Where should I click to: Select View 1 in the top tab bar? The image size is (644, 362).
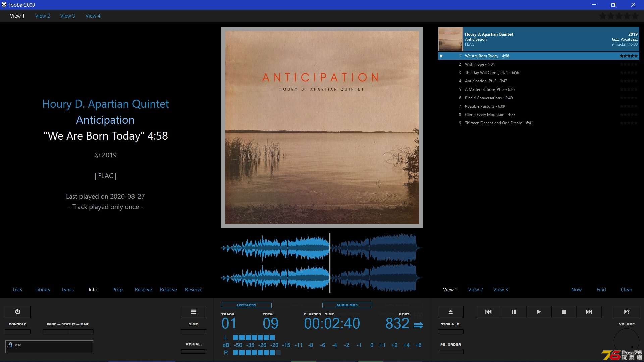point(17,16)
